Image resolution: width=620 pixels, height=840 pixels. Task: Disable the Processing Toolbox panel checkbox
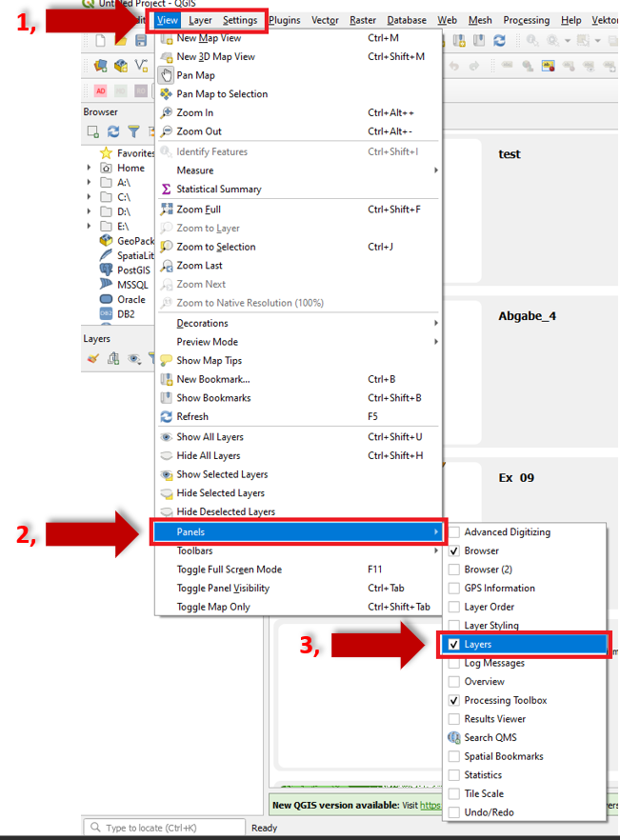[x=454, y=701]
